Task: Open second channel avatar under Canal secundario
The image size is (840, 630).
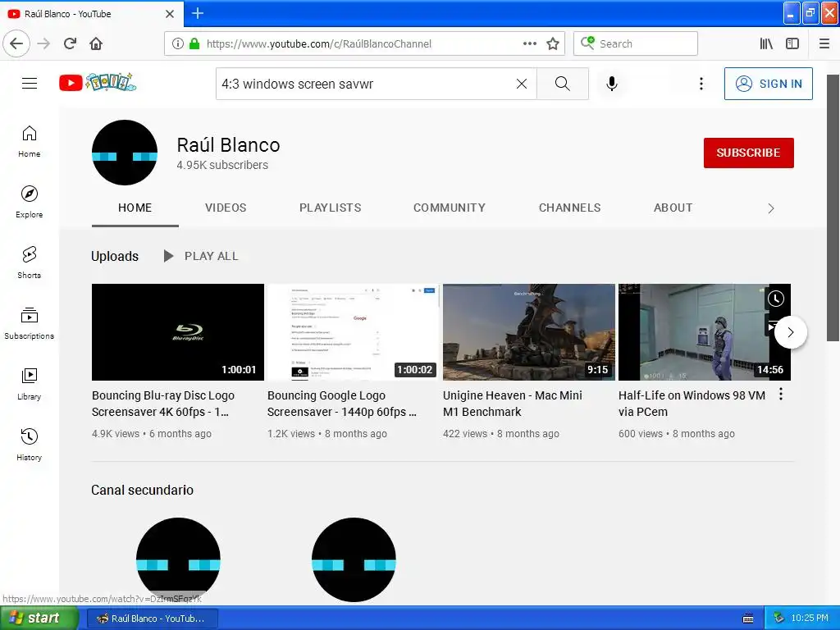Action: coord(354,559)
